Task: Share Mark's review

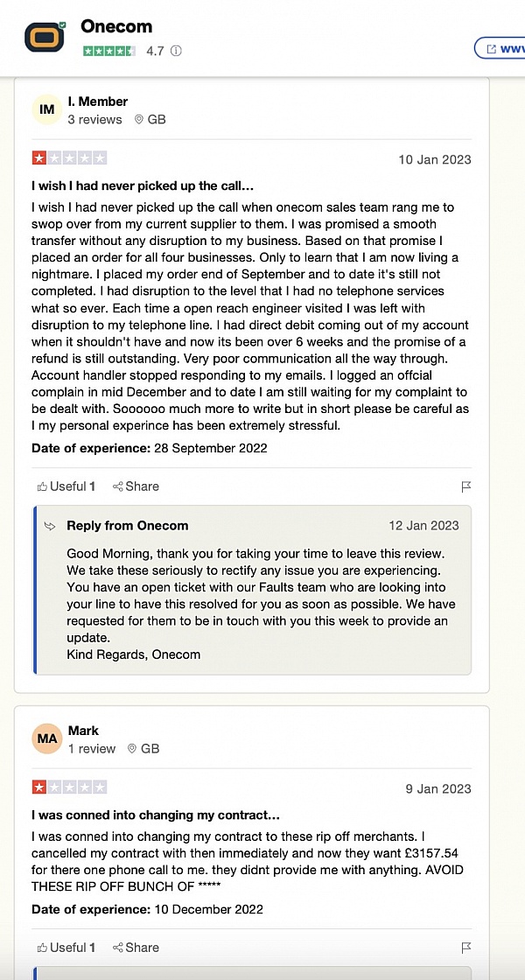Action: 136,948
